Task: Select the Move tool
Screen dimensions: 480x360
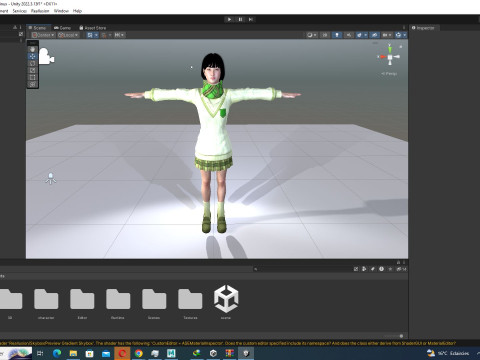Action: click(x=33, y=56)
